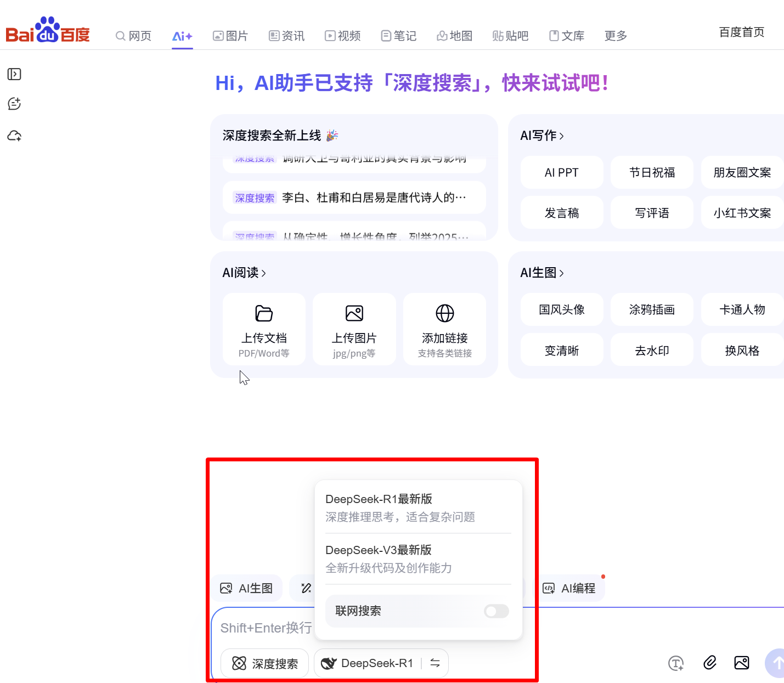Click the 去水印 button
Screen dimensions: 784x683
tap(652, 350)
